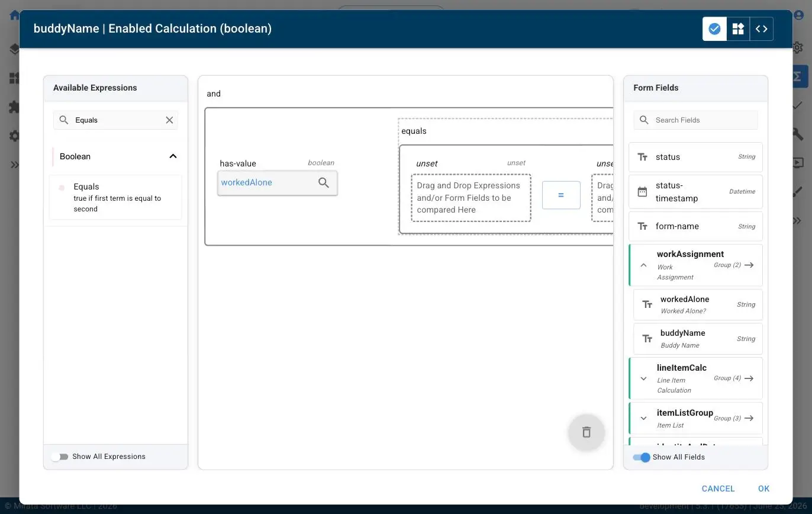This screenshot has width=812, height=514.
Task: Select the status string field
Action: tap(695, 157)
